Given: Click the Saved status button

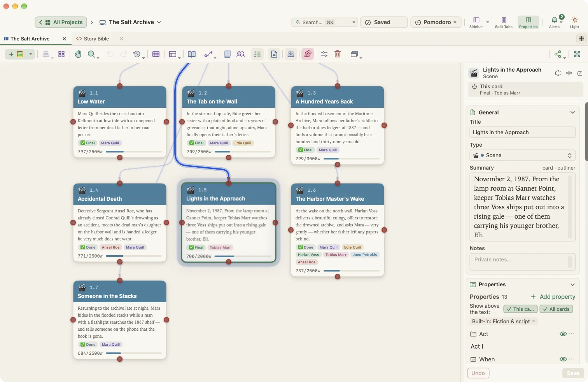Looking at the screenshot, I should (384, 22).
